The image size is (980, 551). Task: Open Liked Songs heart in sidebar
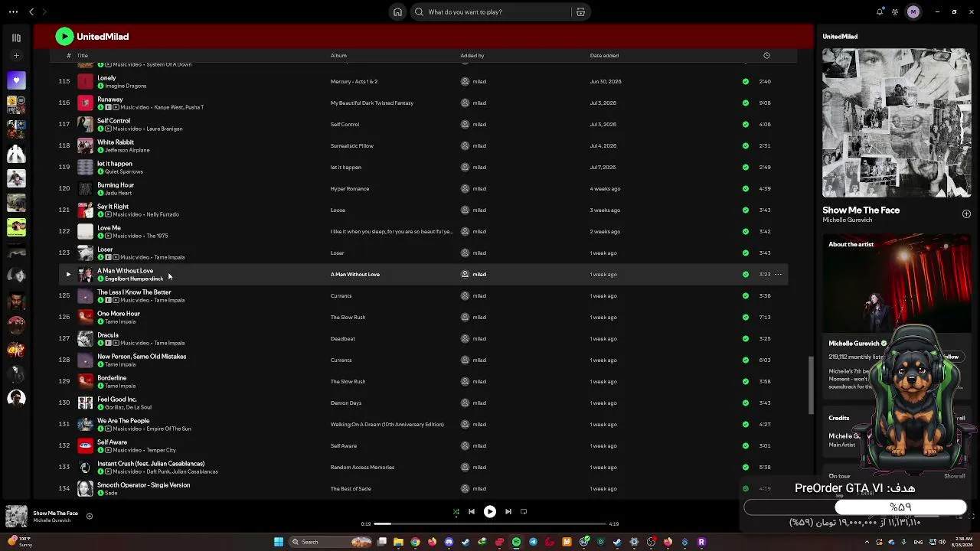[16, 80]
